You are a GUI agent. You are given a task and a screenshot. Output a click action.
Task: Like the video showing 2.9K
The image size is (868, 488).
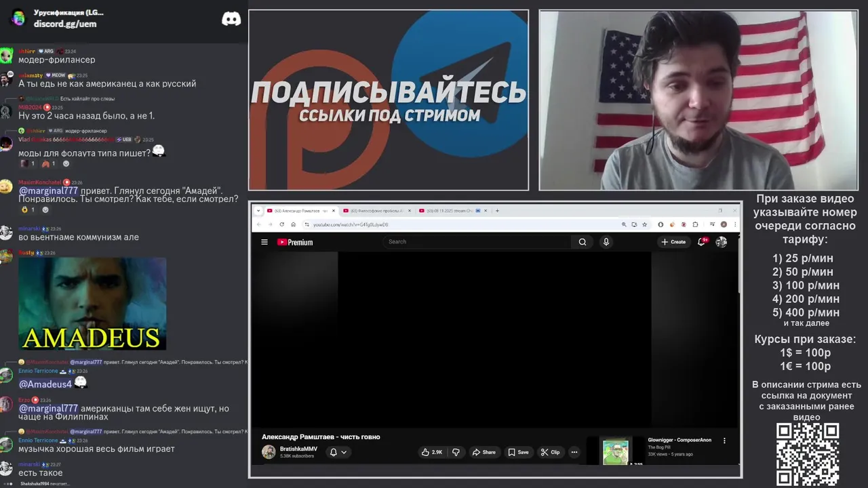432,452
